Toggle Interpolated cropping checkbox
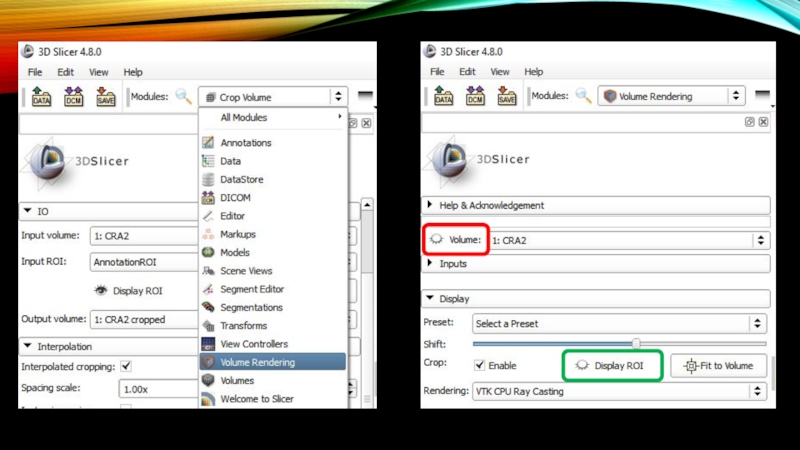This screenshot has height=450, width=800. pyautogui.click(x=126, y=366)
